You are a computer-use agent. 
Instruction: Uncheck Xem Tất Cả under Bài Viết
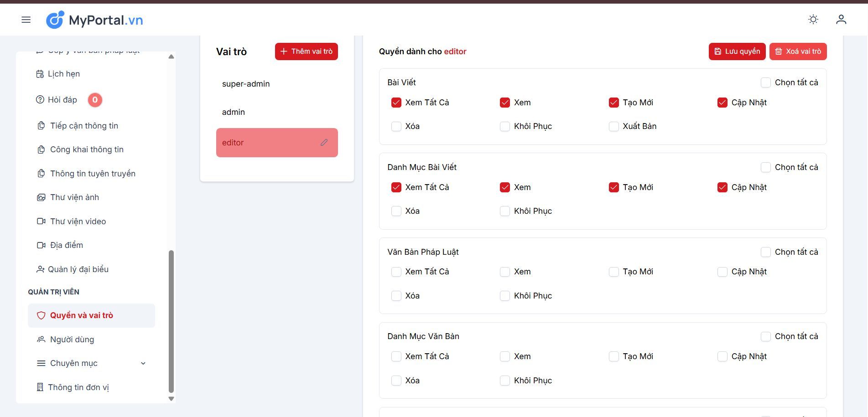[x=396, y=103]
